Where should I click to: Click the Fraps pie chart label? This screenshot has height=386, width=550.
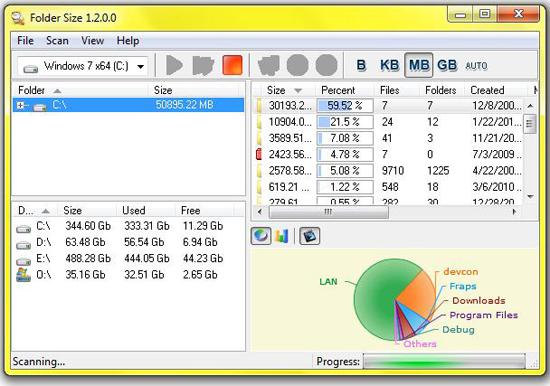(x=463, y=286)
